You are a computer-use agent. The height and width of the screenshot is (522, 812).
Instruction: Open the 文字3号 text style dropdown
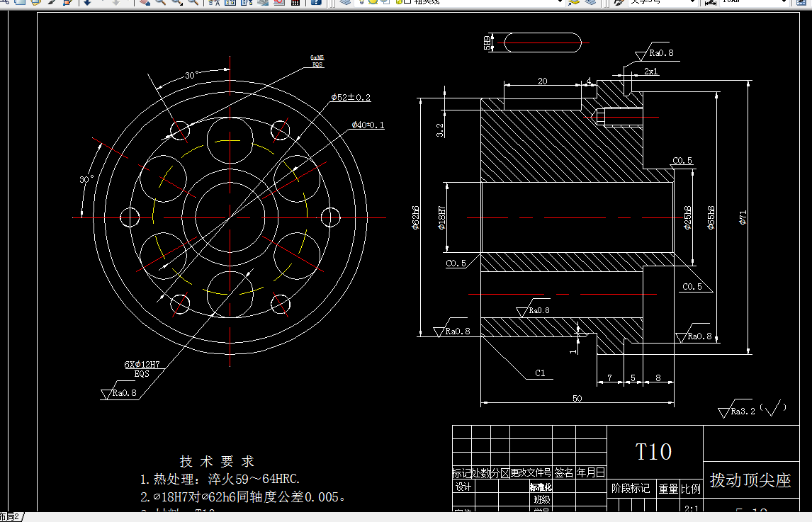click(x=692, y=4)
